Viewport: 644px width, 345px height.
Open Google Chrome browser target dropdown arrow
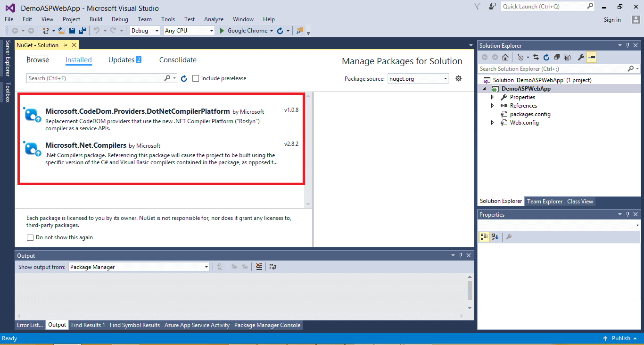click(271, 31)
